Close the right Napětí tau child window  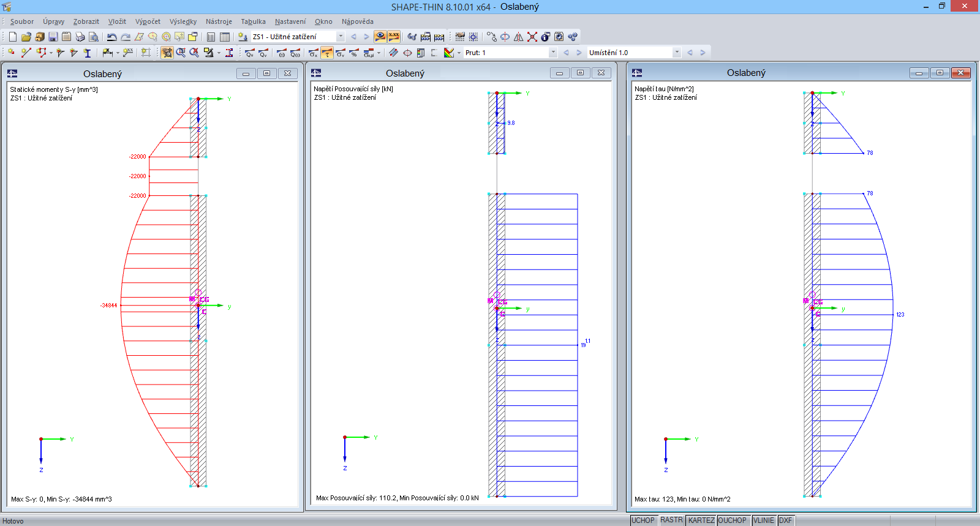point(960,73)
